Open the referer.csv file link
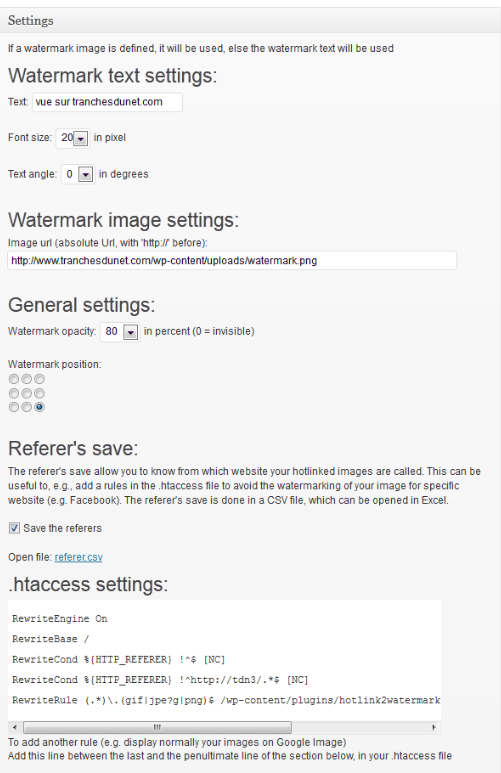Screen dimensions: 501x773 [78, 557]
